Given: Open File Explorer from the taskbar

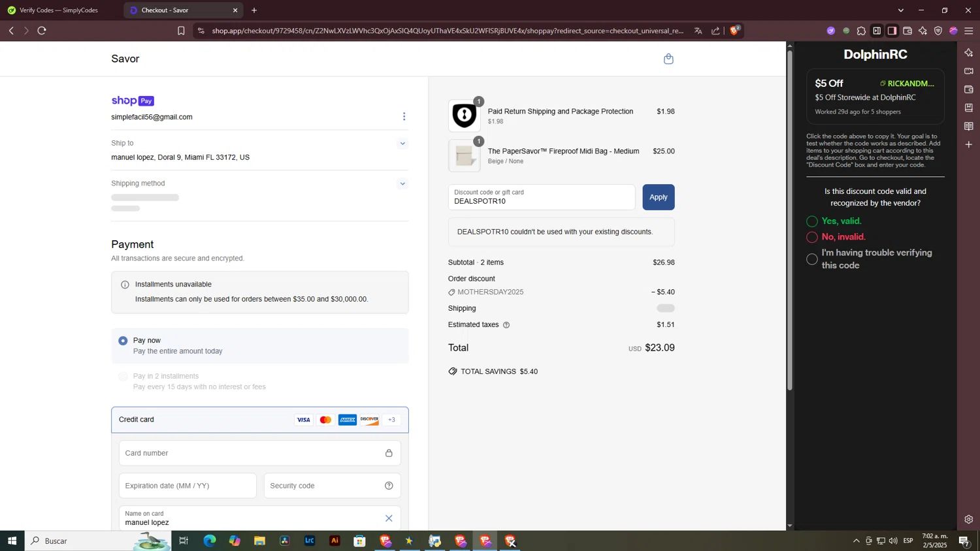Looking at the screenshot, I should tap(259, 541).
